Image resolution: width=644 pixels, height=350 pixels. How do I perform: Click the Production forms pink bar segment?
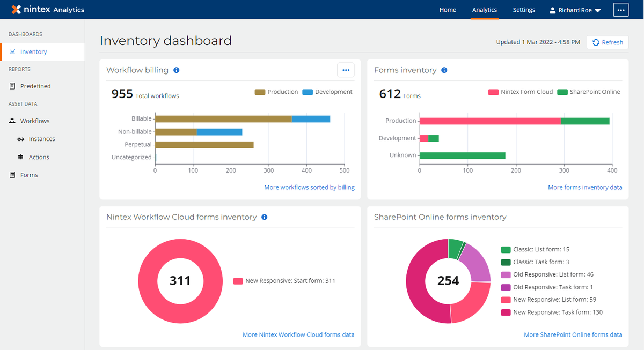490,121
